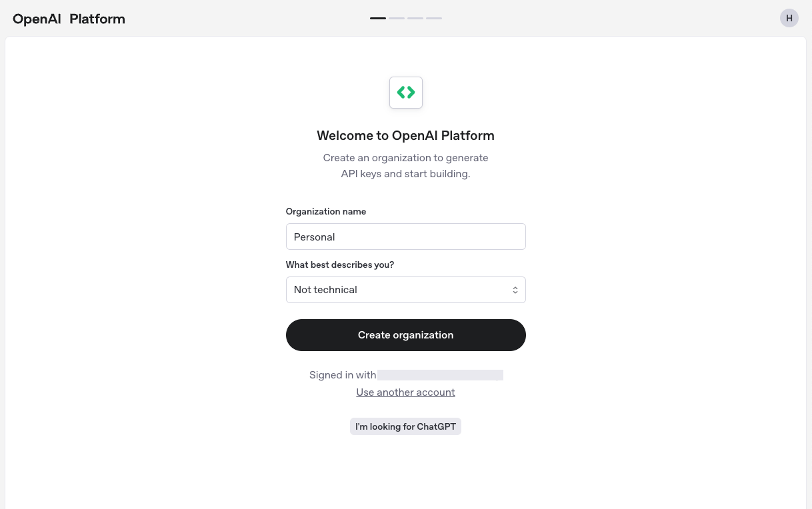Click the redacted signed-in email address
This screenshot has width=812, height=509.
440,375
